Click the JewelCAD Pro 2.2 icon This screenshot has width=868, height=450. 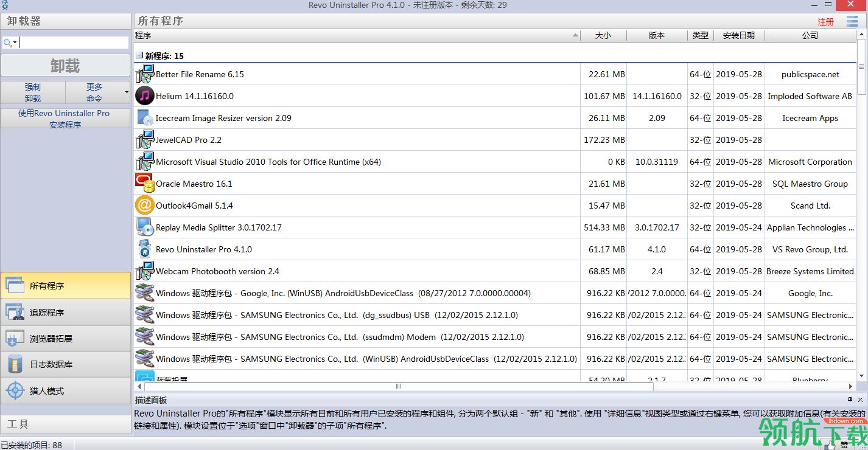pos(145,140)
